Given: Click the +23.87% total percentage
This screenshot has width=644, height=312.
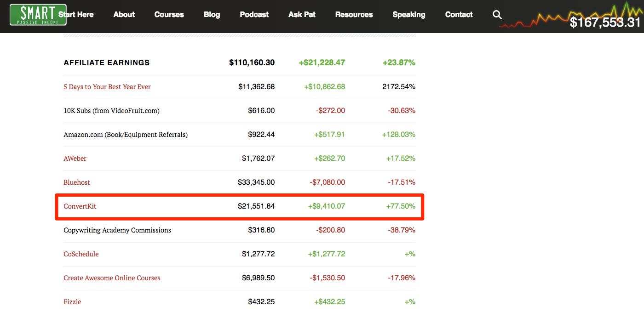Looking at the screenshot, I should [399, 62].
